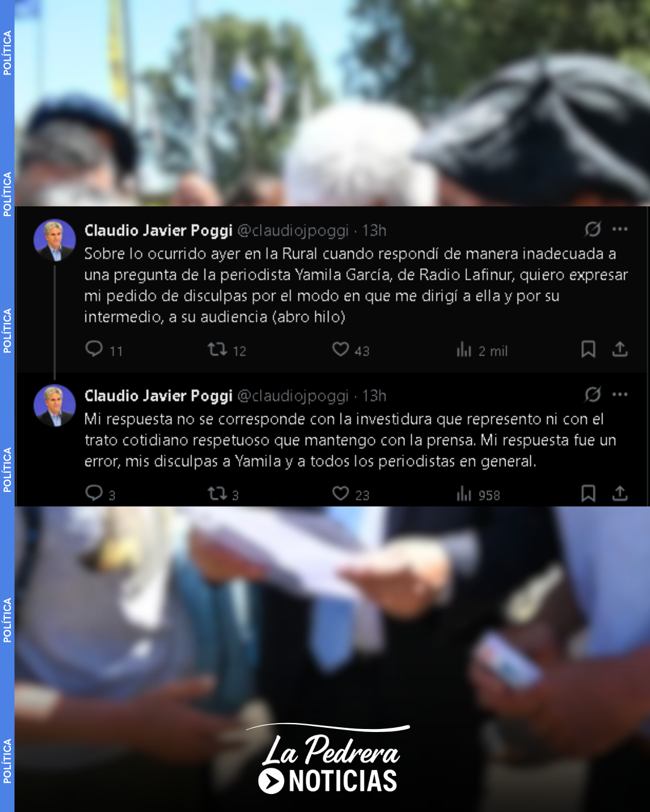Bookmark the second tweet
The image size is (650, 812).
pyautogui.click(x=588, y=493)
